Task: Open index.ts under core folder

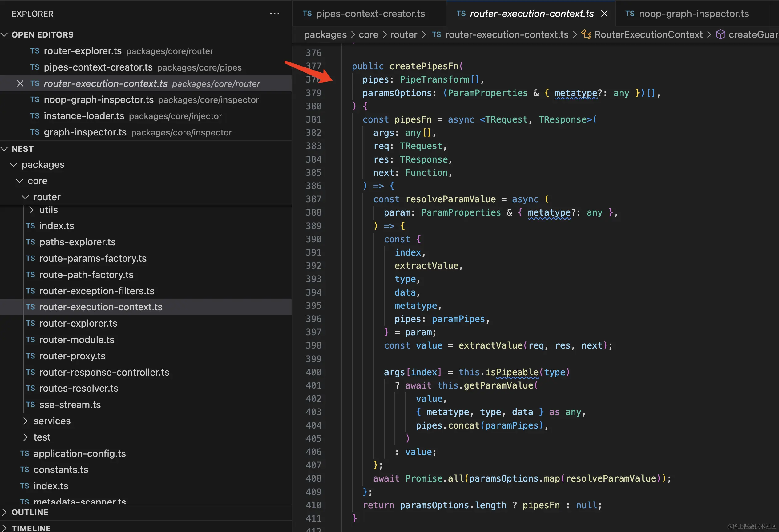Action: tap(146, 486)
